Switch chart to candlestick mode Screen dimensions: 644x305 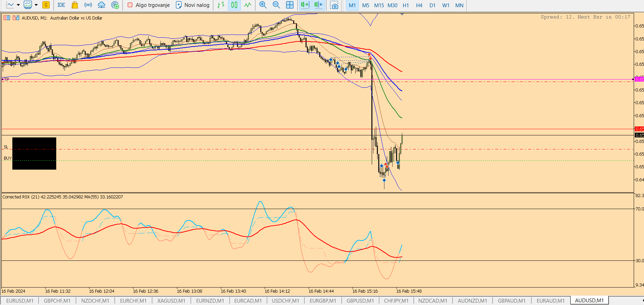point(234,5)
